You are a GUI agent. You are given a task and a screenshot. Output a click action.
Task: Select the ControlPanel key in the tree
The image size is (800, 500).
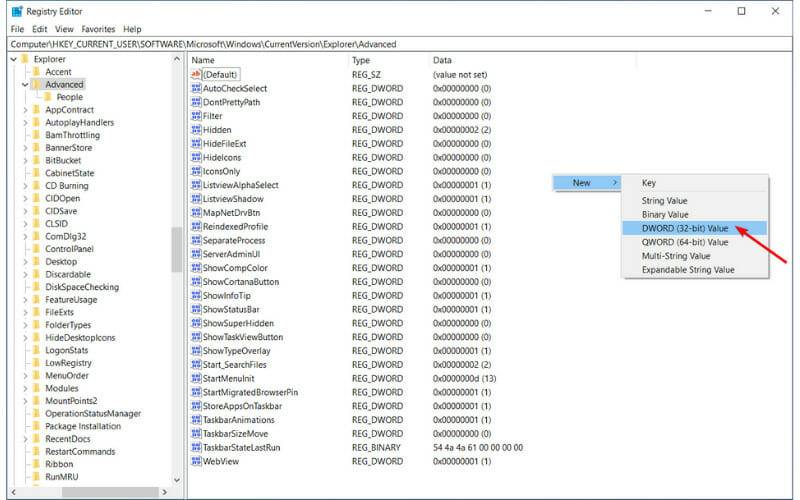69,249
